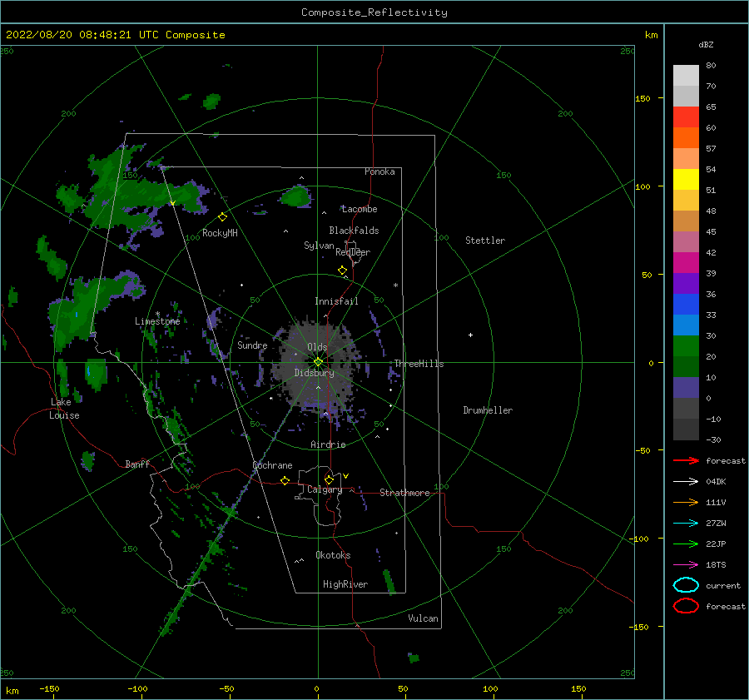This screenshot has width=749, height=700.
Task: Click the 42 dBZ magenta color swatch
Action: point(686,262)
